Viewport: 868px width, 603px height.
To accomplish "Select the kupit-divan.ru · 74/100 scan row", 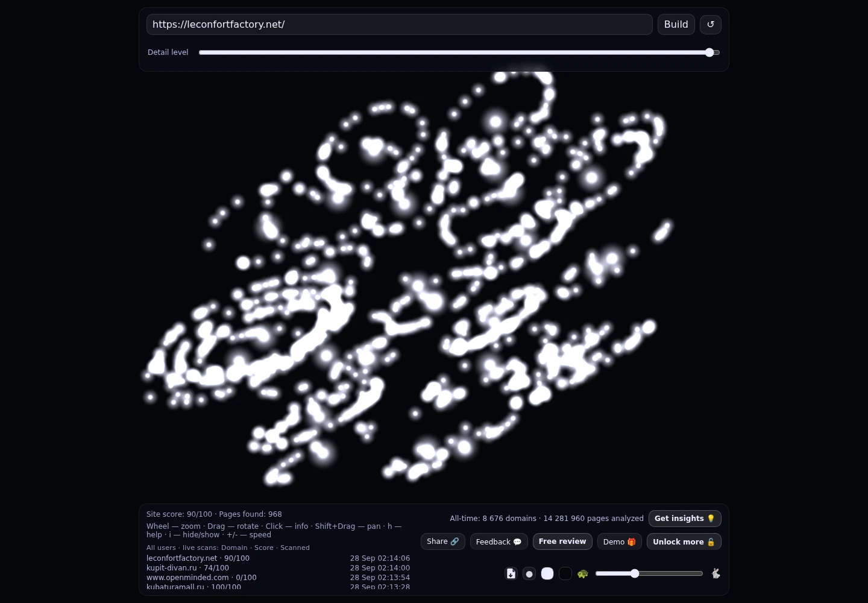I will point(278,568).
